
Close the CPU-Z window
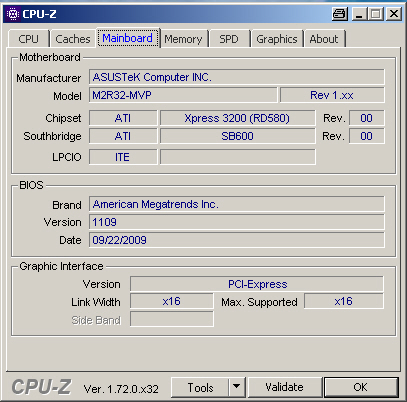394,14
